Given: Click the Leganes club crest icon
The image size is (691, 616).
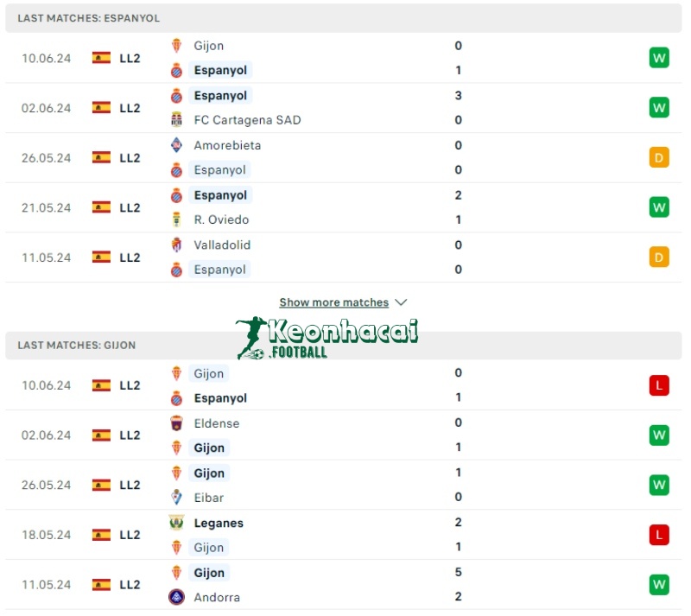Looking at the screenshot, I should click(176, 523).
